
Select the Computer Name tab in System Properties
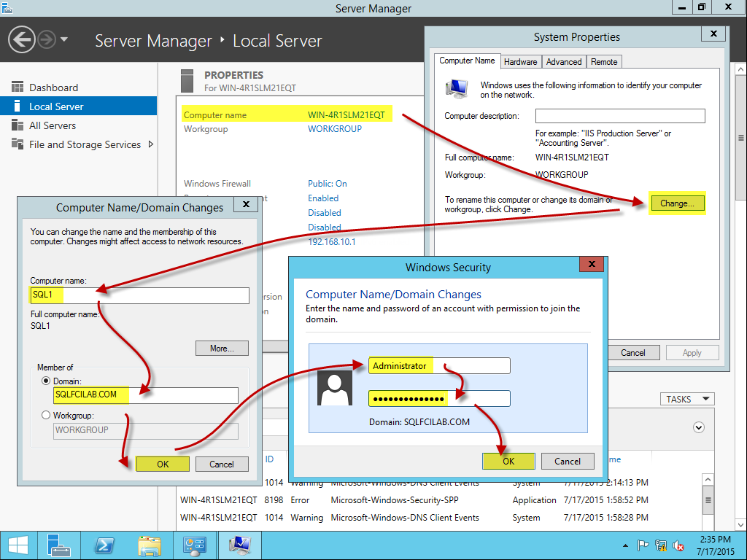[467, 61]
